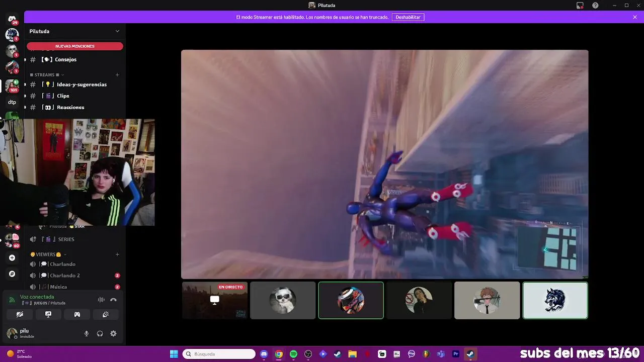The height and width of the screenshot is (362, 644).
Task: Select the white dog avatar participant tile
Action: 283,300
